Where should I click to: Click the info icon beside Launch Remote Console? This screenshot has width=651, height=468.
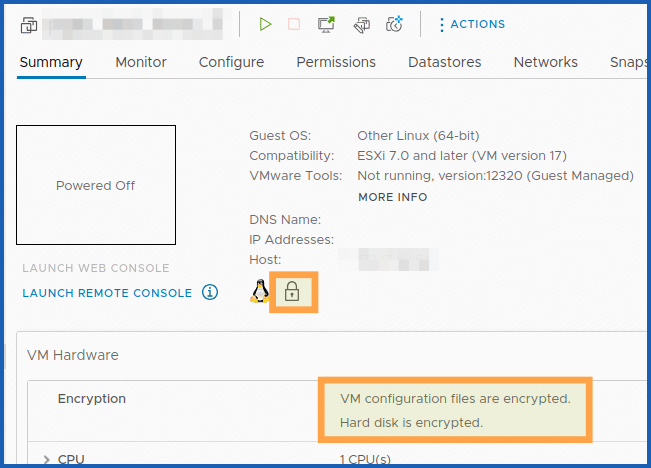tap(210, 293)
